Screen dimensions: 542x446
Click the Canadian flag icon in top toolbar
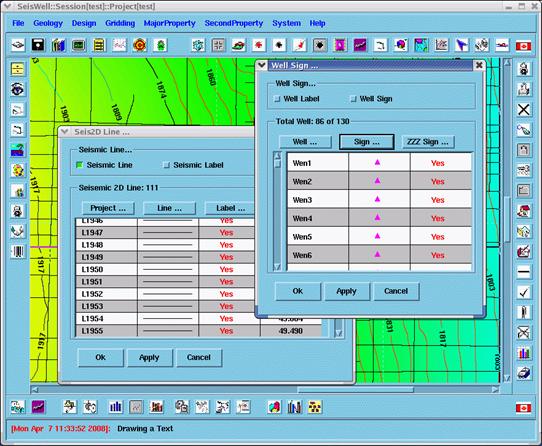click(x=523, y=46)
